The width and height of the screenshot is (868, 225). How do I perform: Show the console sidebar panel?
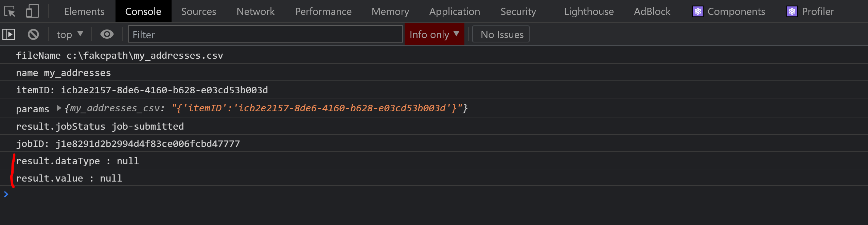pyautogui.click(x=9, y=34)
